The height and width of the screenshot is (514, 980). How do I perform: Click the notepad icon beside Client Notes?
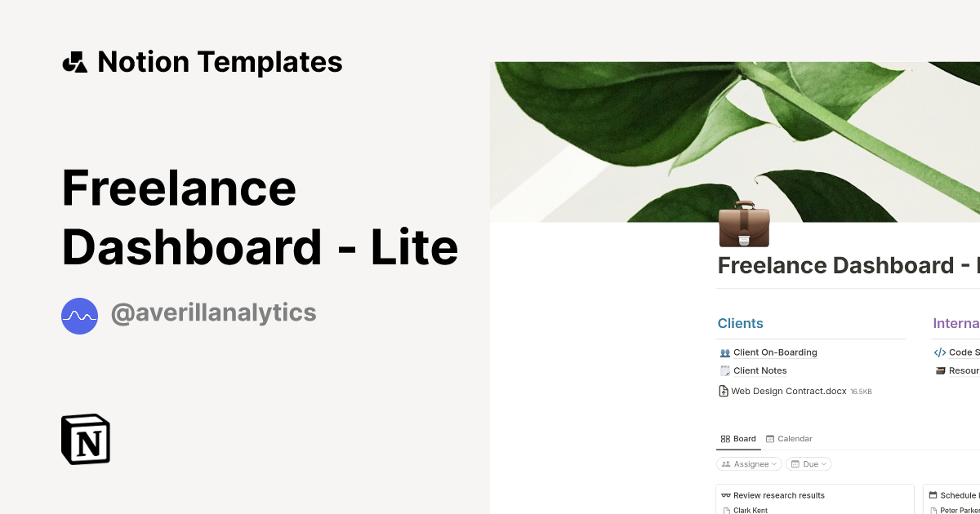724,370
